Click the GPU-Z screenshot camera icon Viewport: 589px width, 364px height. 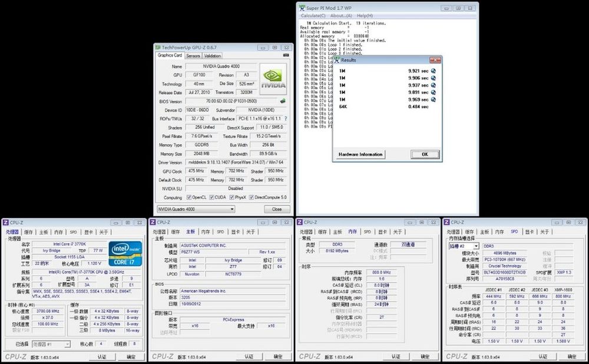pos(286,55)
